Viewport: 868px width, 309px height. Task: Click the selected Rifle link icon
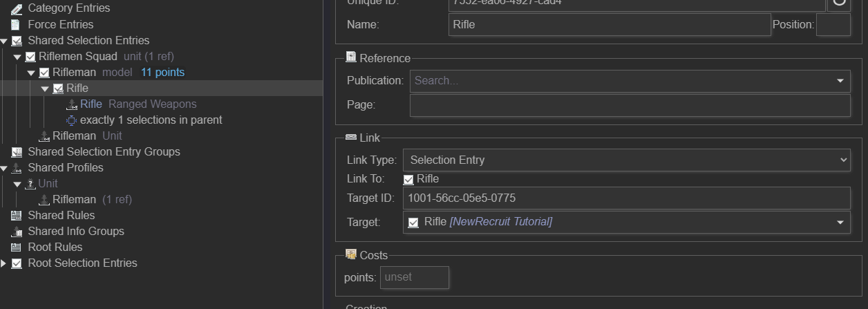click(58, 88)
